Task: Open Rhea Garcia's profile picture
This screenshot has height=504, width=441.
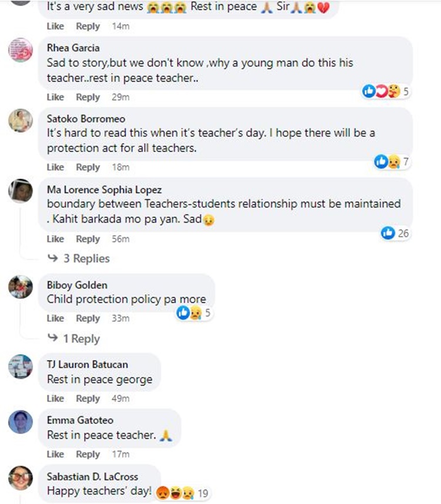Action: pos(21,50)
